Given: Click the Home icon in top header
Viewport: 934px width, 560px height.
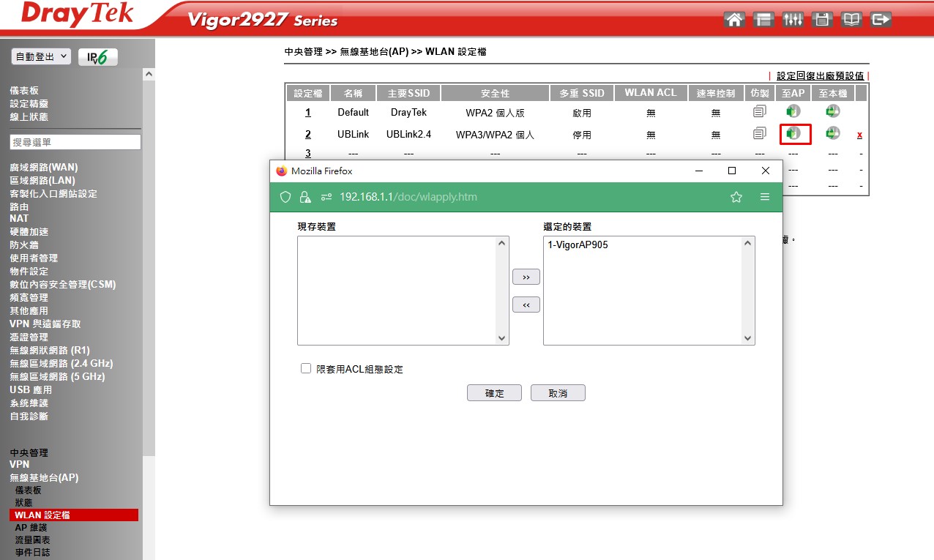Looking at the screenshot, I should [734, 20].
